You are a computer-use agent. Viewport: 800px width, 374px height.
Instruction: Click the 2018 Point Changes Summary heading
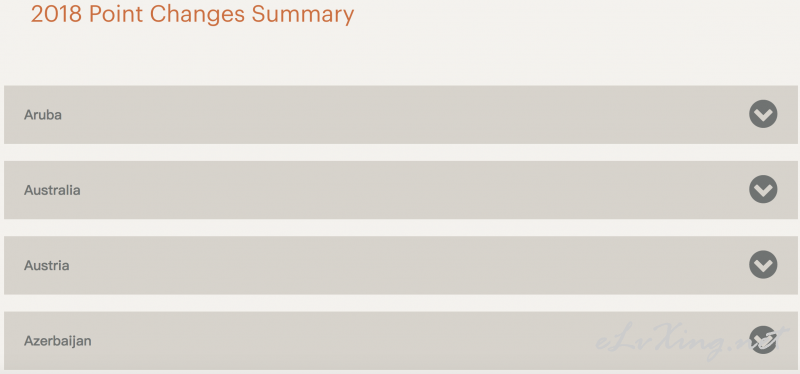point(192,14)
